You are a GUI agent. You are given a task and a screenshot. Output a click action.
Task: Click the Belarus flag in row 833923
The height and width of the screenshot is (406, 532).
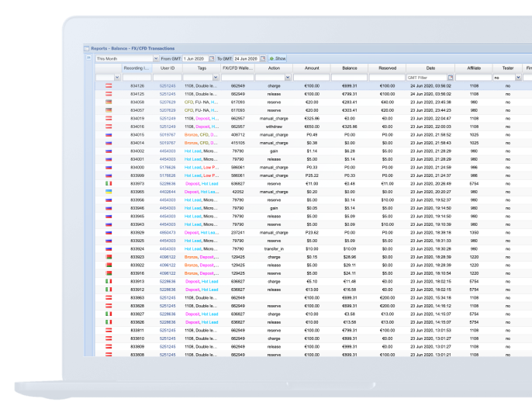pyautogui.click(x=109, y=257)
